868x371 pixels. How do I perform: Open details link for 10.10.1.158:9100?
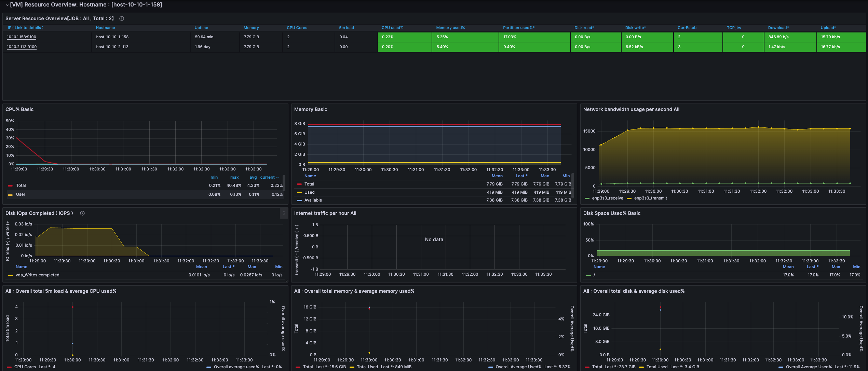click(22, 37)
